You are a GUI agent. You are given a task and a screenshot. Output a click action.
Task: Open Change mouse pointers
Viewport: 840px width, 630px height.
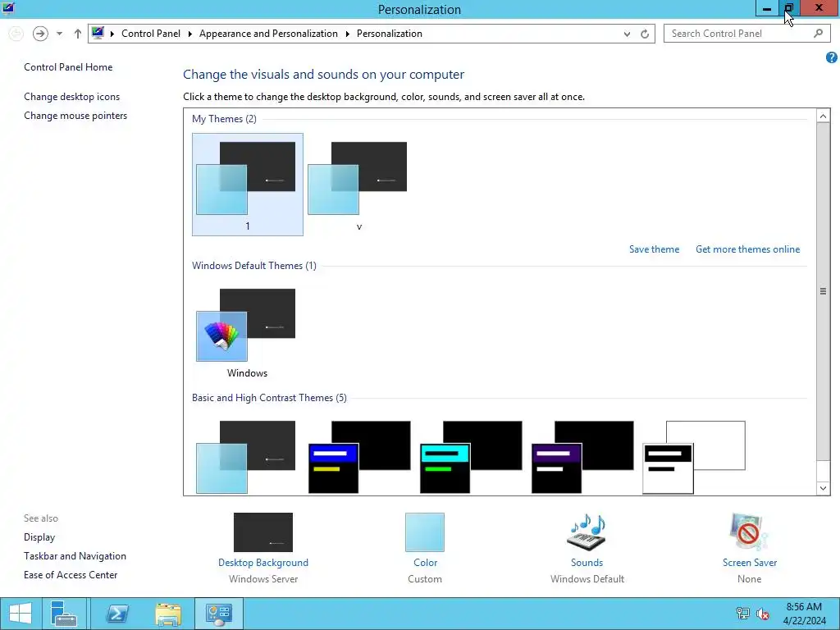[75, 116]
